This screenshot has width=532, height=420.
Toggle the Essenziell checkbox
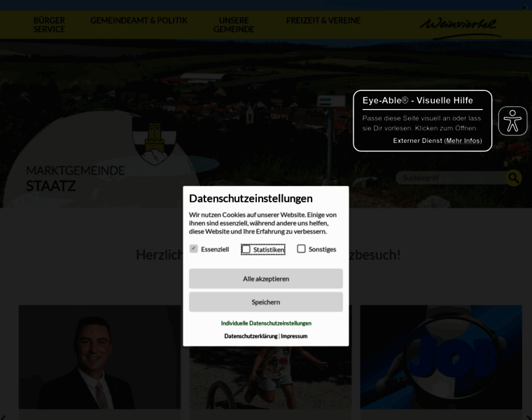click(193, 248)
